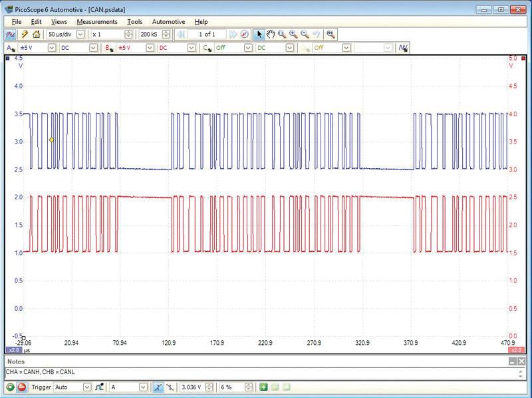Open the Automotive menu

tap(168, 22)
